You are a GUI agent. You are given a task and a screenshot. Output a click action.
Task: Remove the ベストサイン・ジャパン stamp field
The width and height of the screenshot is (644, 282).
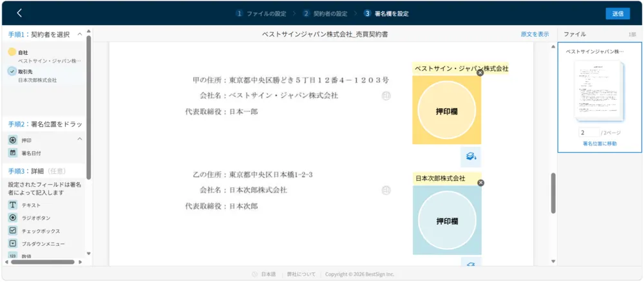pos(480,73)
